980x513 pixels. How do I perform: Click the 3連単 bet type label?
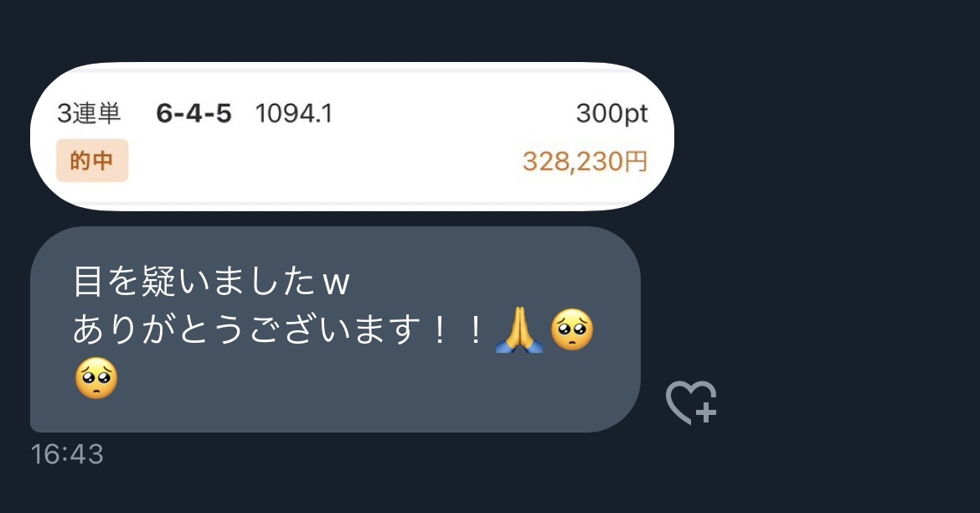89,113
